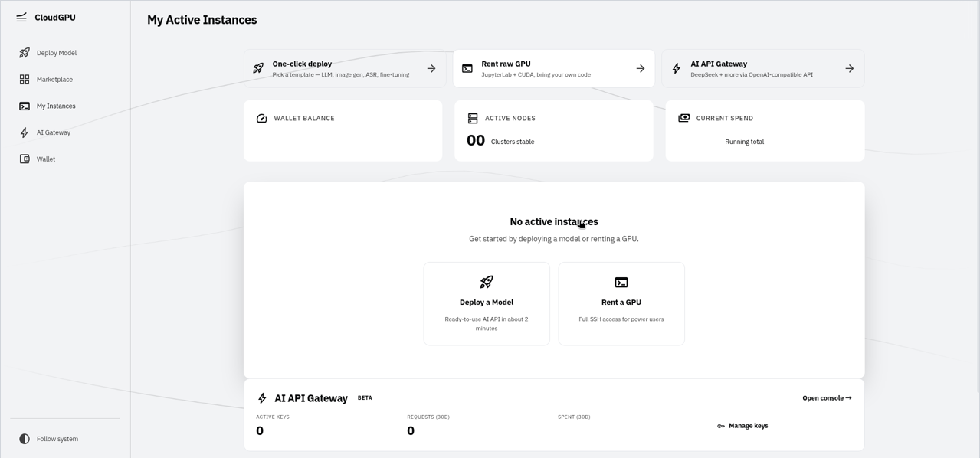Click the WALLET BALANCE label

tap(304, 118)
